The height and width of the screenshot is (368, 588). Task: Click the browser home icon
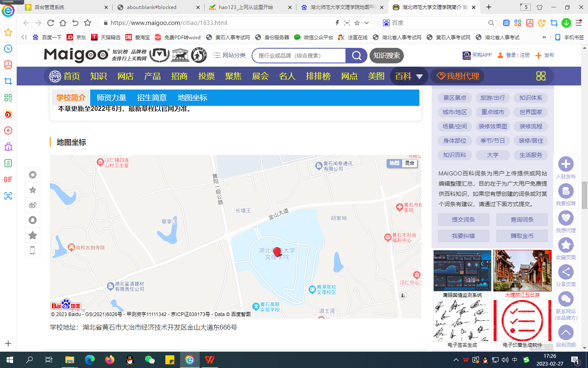tap(63, 23)
